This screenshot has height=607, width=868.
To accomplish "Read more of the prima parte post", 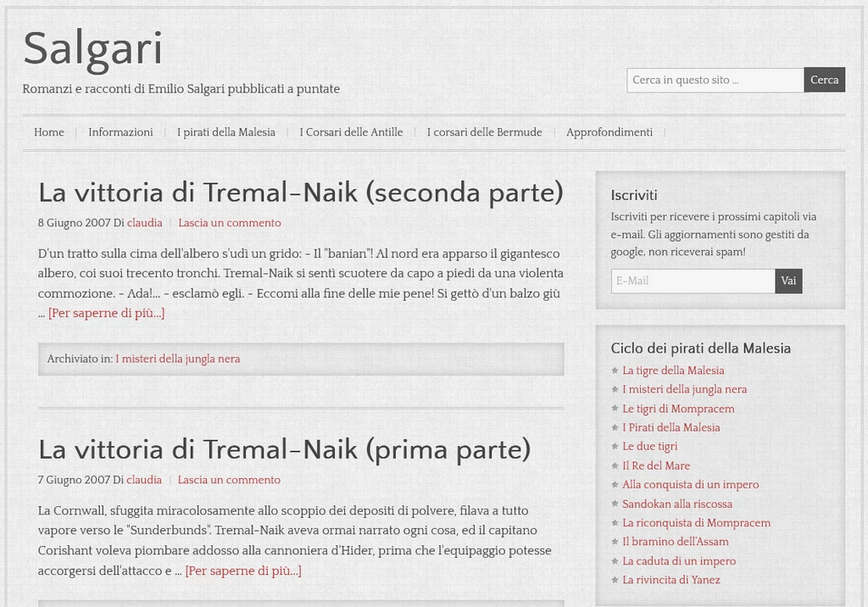I will pos(243,571).
